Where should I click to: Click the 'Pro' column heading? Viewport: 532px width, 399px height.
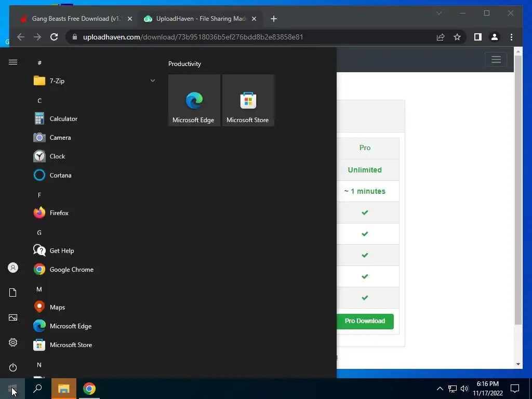(x=365, y=148)
